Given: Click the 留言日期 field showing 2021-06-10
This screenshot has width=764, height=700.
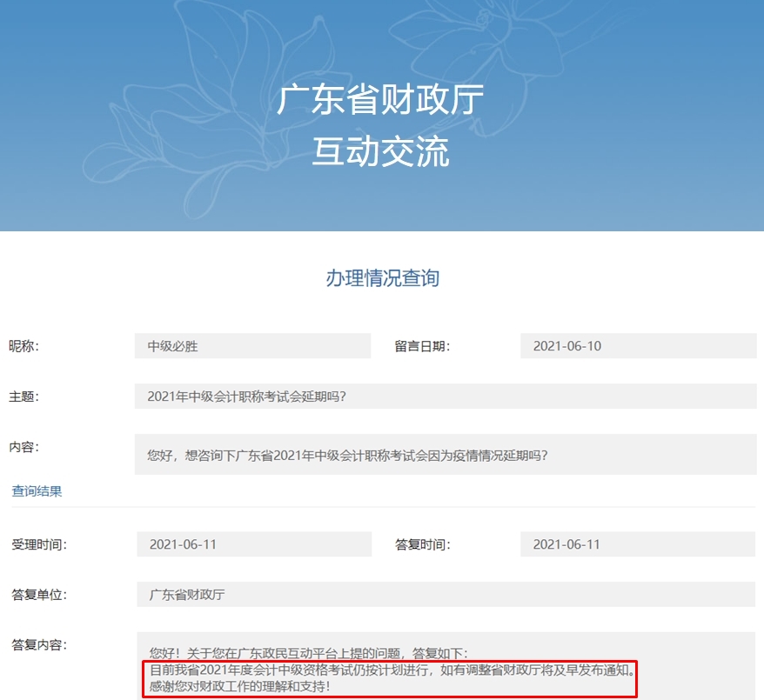Looking at the screenshot, I should tap(638, 345).
